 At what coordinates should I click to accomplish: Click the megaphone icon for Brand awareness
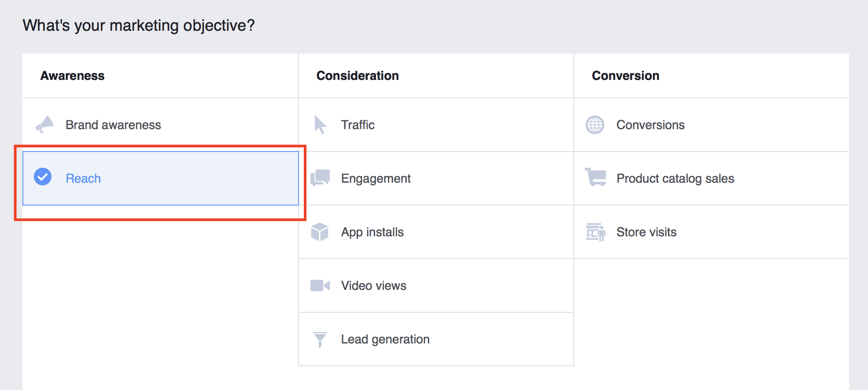click(x=44, y=125)
